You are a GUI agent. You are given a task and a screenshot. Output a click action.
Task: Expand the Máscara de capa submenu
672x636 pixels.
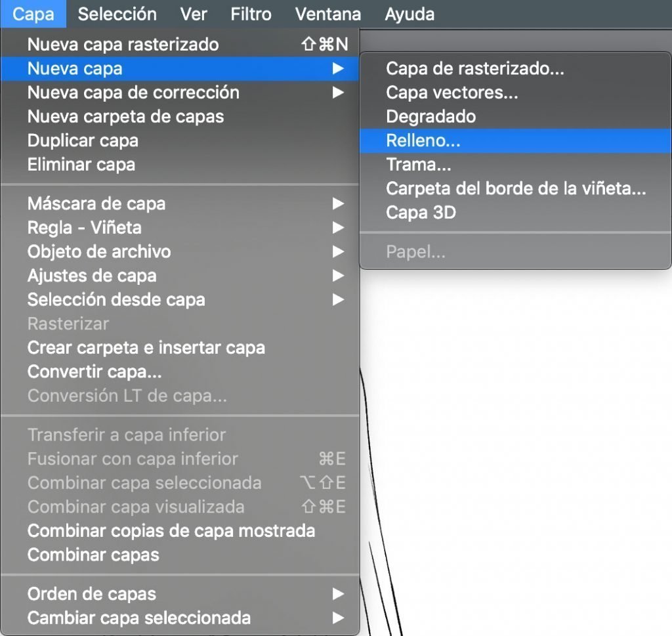[180, 203]
